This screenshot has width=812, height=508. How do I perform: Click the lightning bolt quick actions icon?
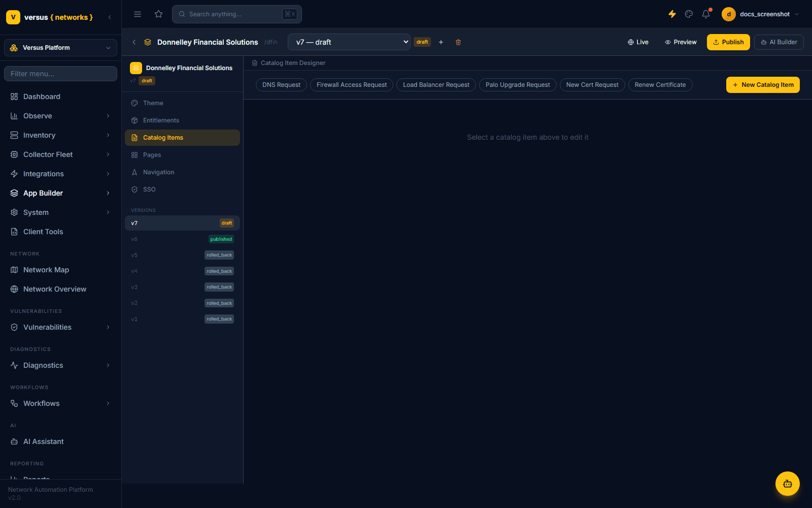[672, 14]
